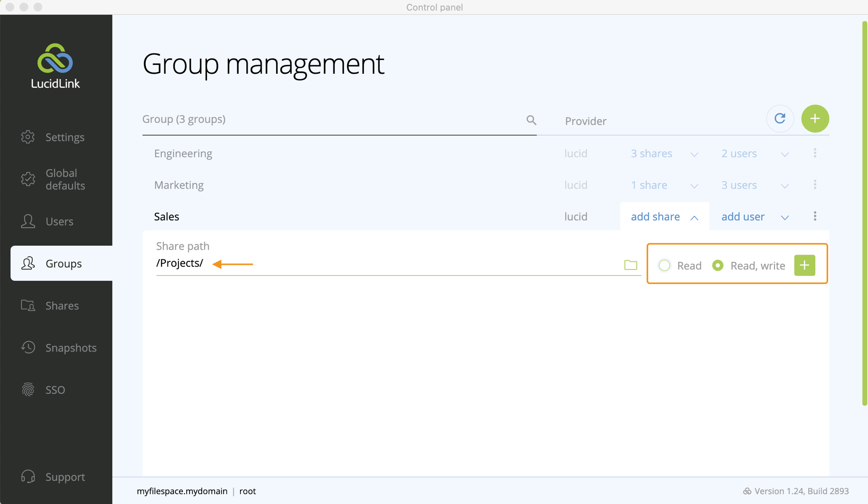Click the Settings gear icon

coord(28,137)
